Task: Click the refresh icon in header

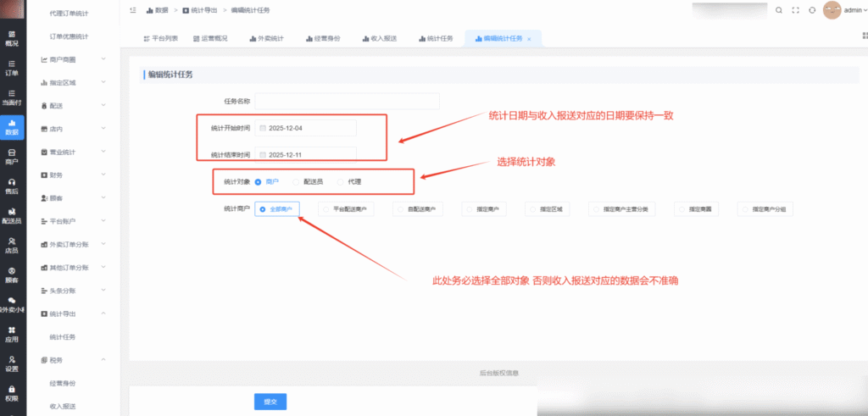Action: [812, 10]
